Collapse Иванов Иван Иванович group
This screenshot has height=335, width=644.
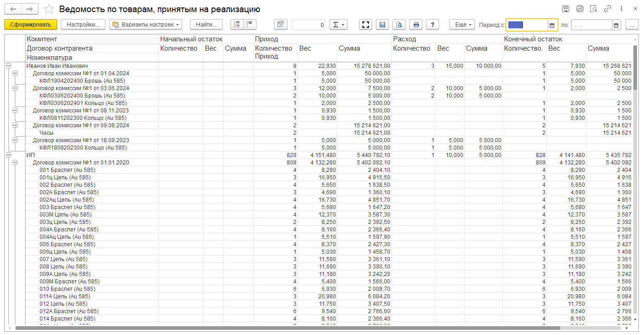pos(8,66)
